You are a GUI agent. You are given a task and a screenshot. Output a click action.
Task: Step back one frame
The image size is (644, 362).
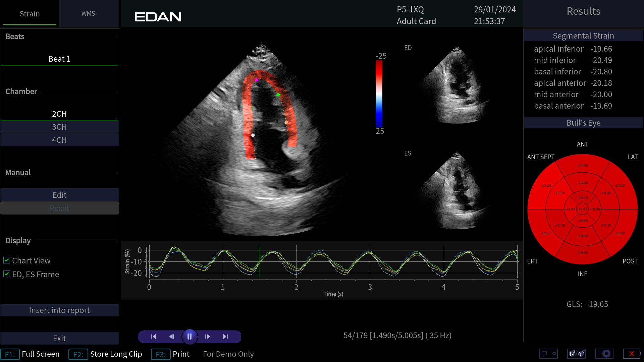click(x=172, y=337)
